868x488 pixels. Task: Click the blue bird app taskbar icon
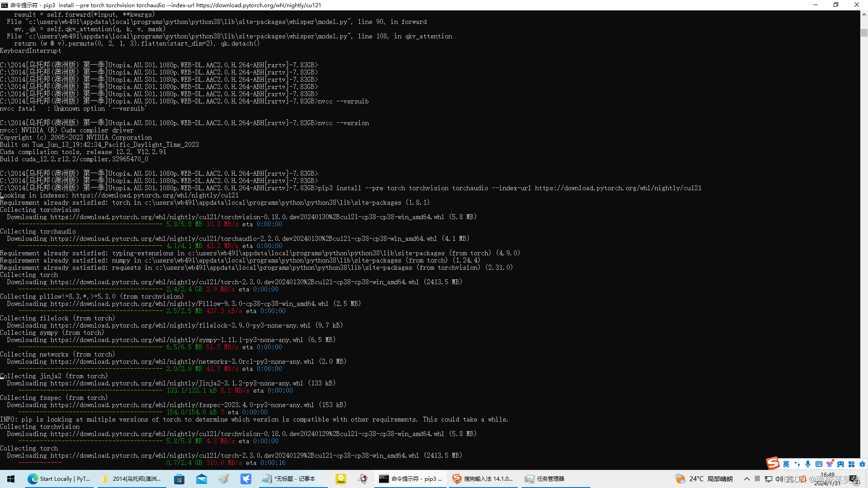point(246,479)
